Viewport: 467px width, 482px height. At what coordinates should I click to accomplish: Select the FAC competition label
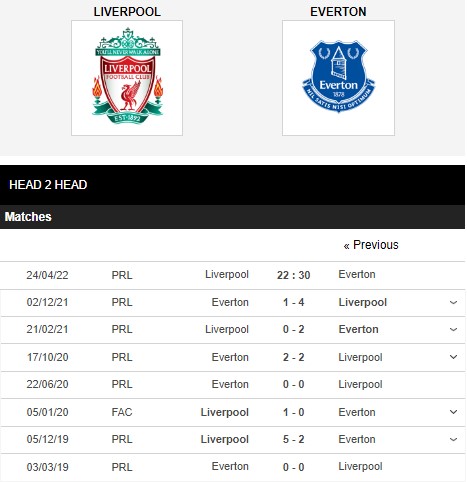(x=122, y=412)
